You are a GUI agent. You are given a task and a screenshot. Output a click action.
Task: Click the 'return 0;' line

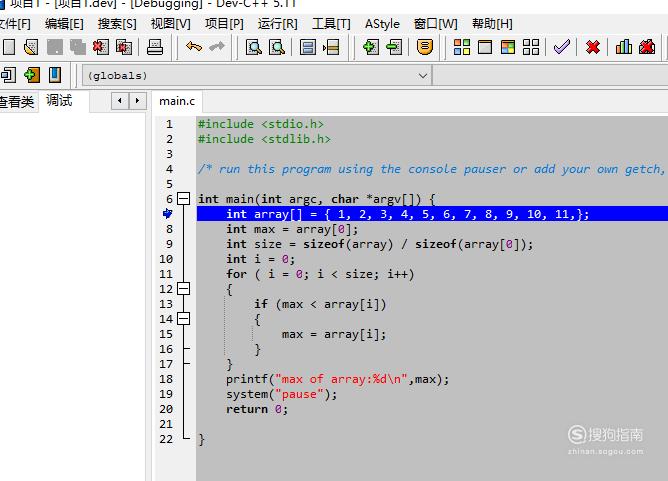tap(257, 409)
